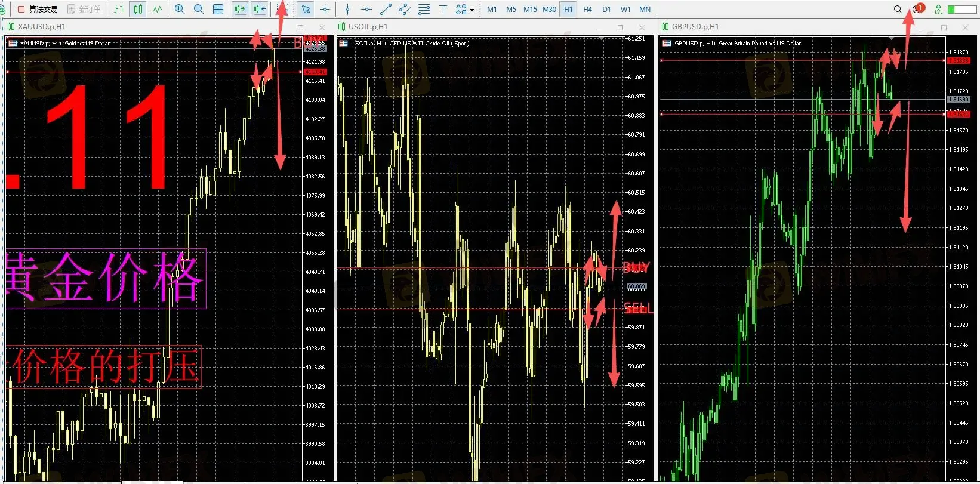Screen dimensions: 980x484
Task: Select the trendline drawing tool
Action: click(386, 9)
